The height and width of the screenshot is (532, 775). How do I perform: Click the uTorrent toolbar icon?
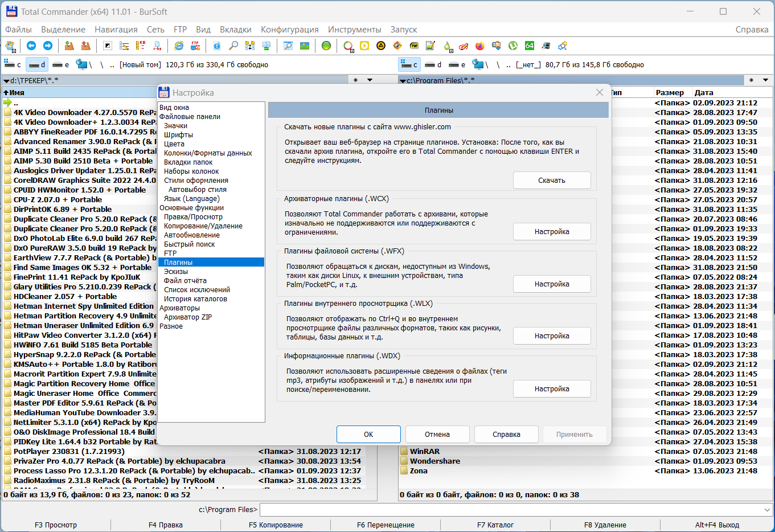pyautogui.click(x=513, y=46)
